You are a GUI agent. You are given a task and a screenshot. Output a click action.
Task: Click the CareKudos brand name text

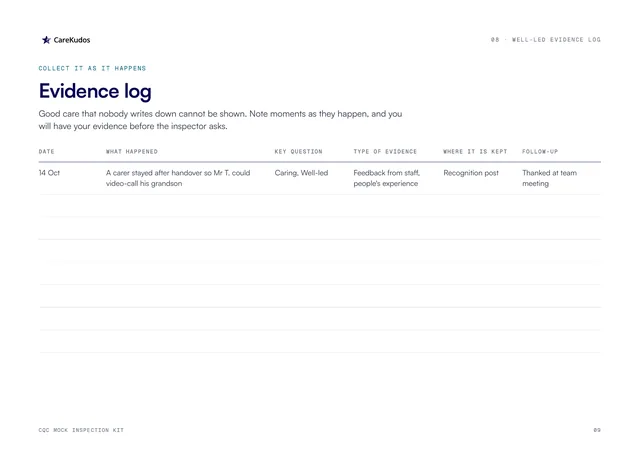(x=72, y=40)
